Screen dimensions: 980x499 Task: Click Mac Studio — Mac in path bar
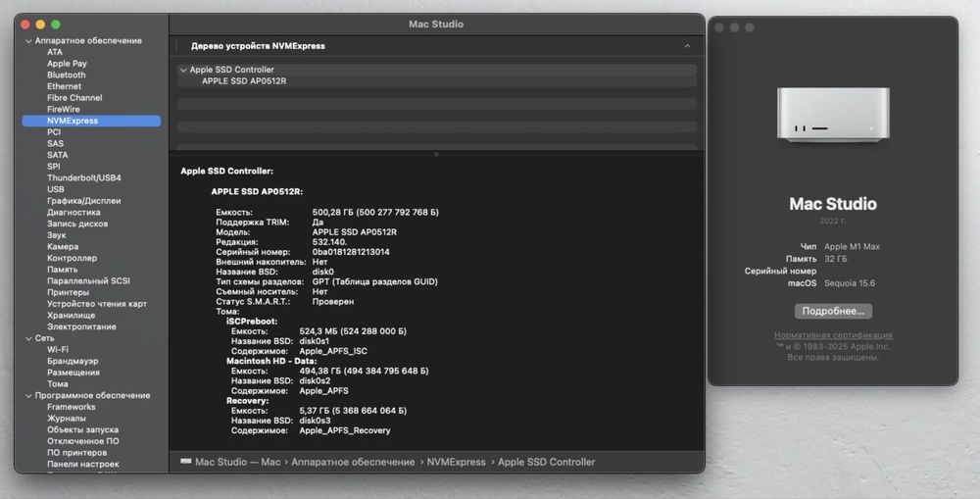tap(237, 462)
